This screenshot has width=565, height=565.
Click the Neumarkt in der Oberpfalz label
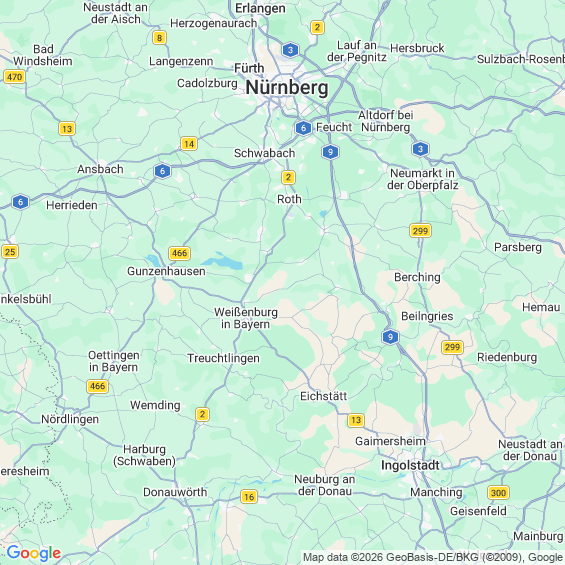[x=423, y=179]
